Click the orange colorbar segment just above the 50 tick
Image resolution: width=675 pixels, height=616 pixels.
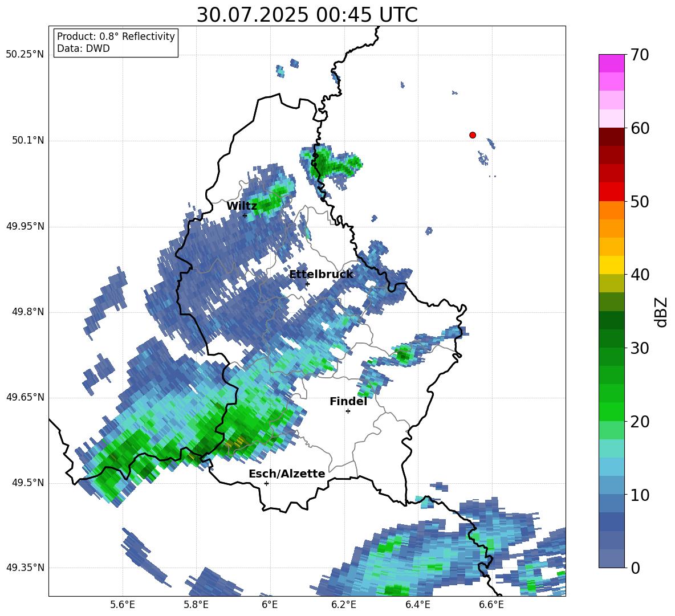[x=611, y=210]
